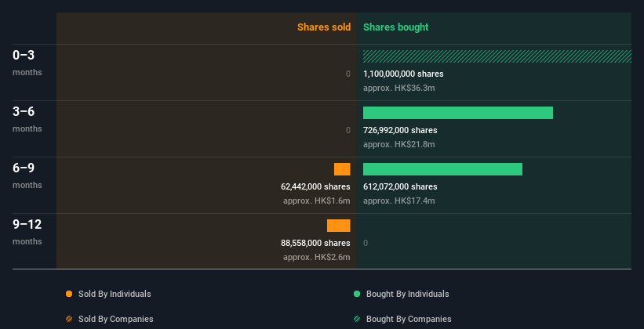644x329 pixels.
Task: Select the 1,100,000,000 shares value
Action: (x=403, y=74)
